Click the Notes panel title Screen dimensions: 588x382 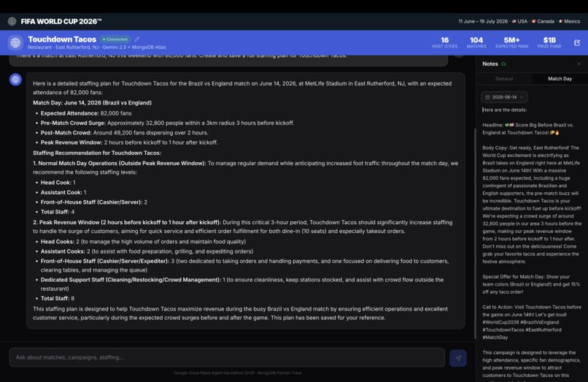pyautogui.click(x=490, y=64)
